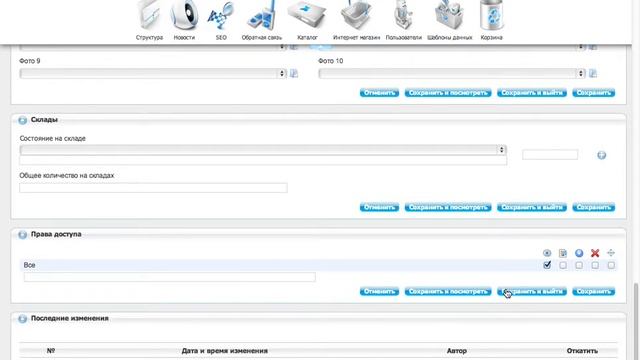Image resolution: width=640 pixels, height=360 pixels.
Task: Click Отменить below the Фото 10 field
Action: 379,93
